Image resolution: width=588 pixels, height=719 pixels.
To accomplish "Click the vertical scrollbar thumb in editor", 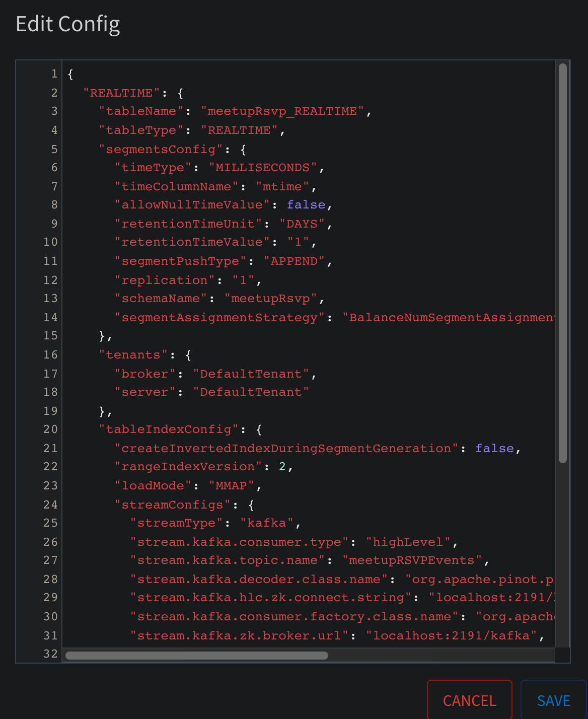I will pos(563,263).
